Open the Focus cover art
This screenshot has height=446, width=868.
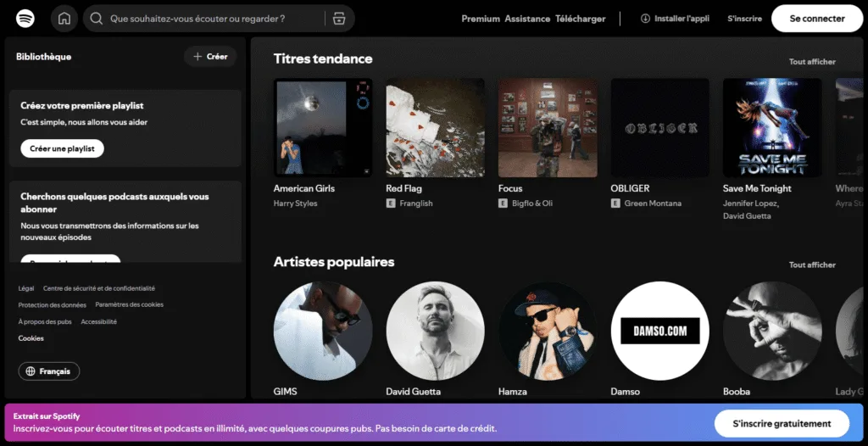click(548, 127)
